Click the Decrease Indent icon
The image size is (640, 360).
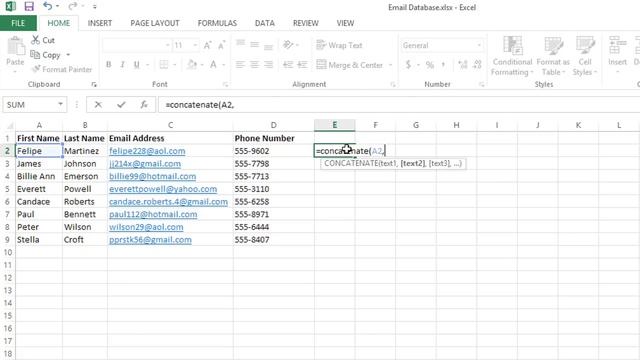288,64
